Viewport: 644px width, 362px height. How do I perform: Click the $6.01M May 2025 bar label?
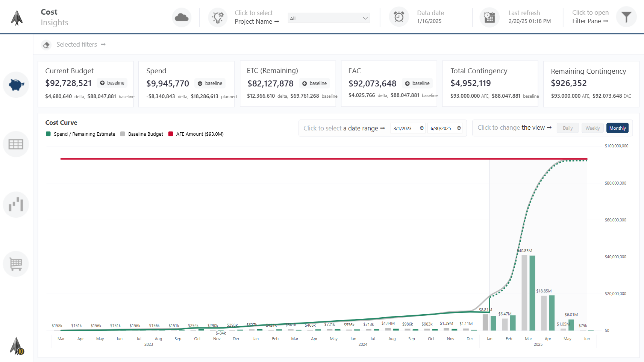coord(571,315)
